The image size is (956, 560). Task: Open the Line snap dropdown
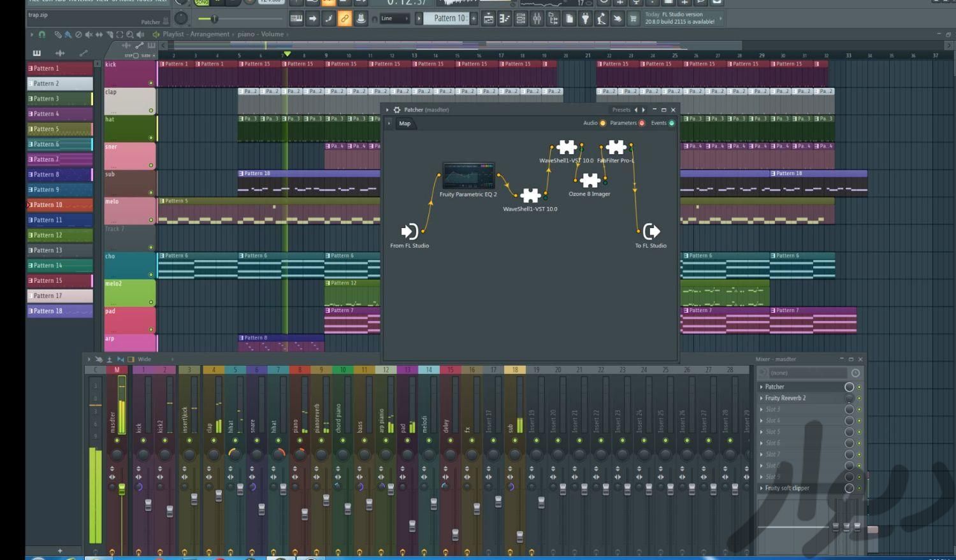pos(395,18)
